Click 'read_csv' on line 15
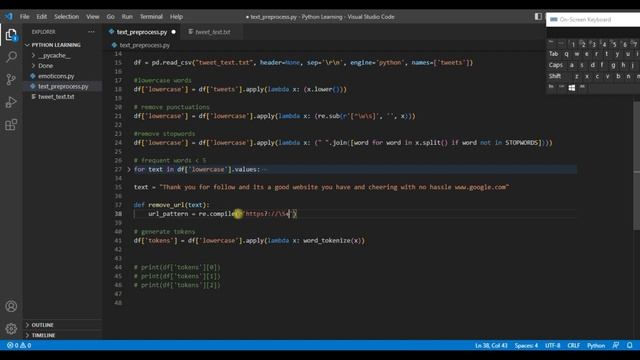The width and height of the screenshot is (640, 360). click(177, 62)
